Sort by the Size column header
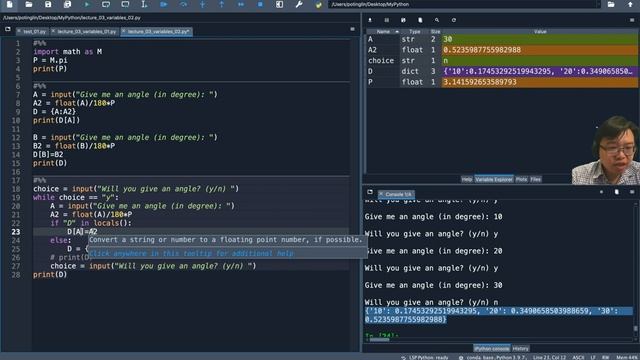Viewport: 640px width, 360px height. pyautogui.click(x=435, y=31)
